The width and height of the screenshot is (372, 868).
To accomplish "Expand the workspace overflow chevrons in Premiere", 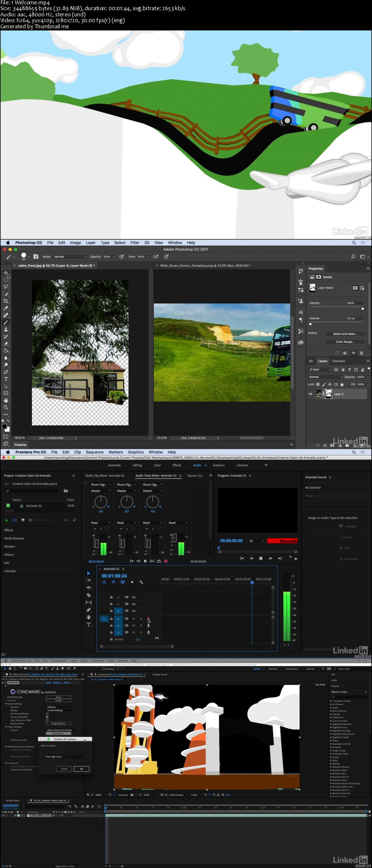I will point(266,465).
